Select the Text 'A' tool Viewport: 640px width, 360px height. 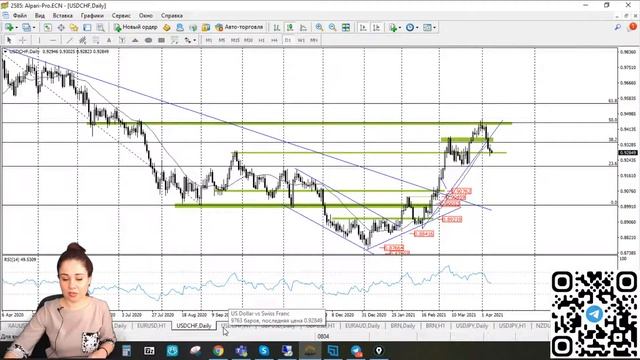point(109,40)
